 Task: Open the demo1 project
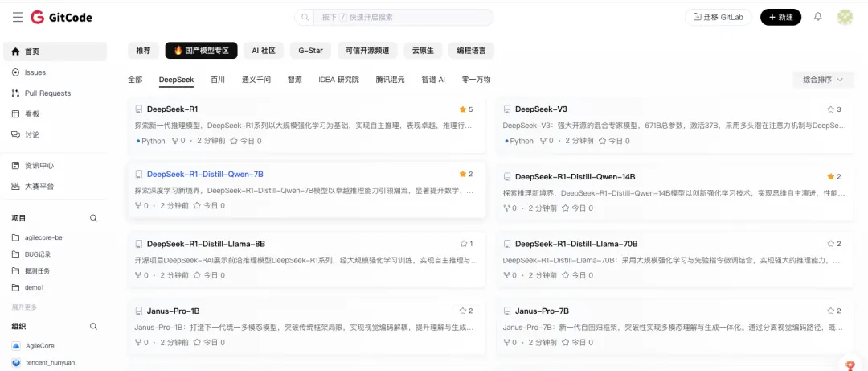tap(34, 288)
